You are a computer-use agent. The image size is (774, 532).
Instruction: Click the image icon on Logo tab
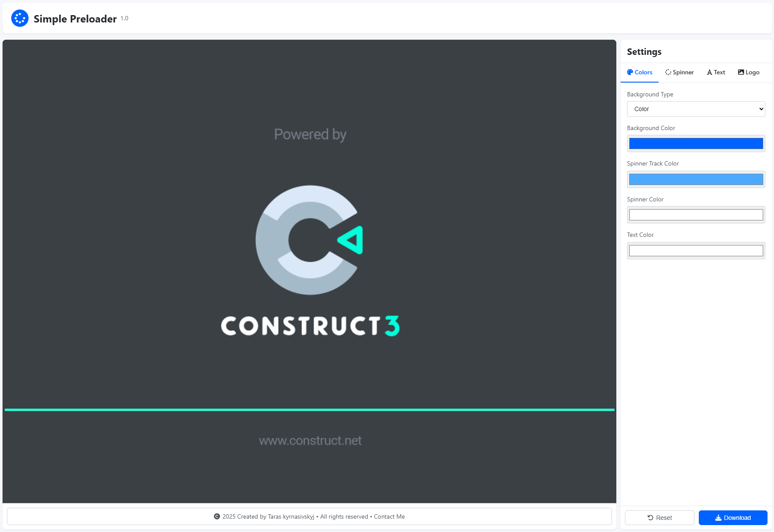[741, 72]
